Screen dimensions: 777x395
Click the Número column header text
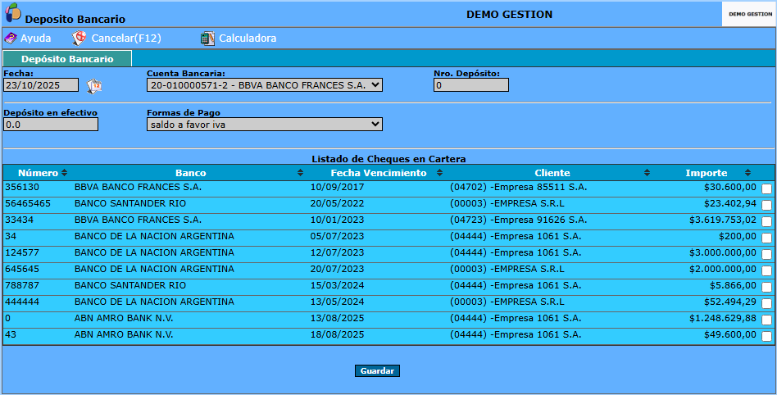tap(38, 173)
